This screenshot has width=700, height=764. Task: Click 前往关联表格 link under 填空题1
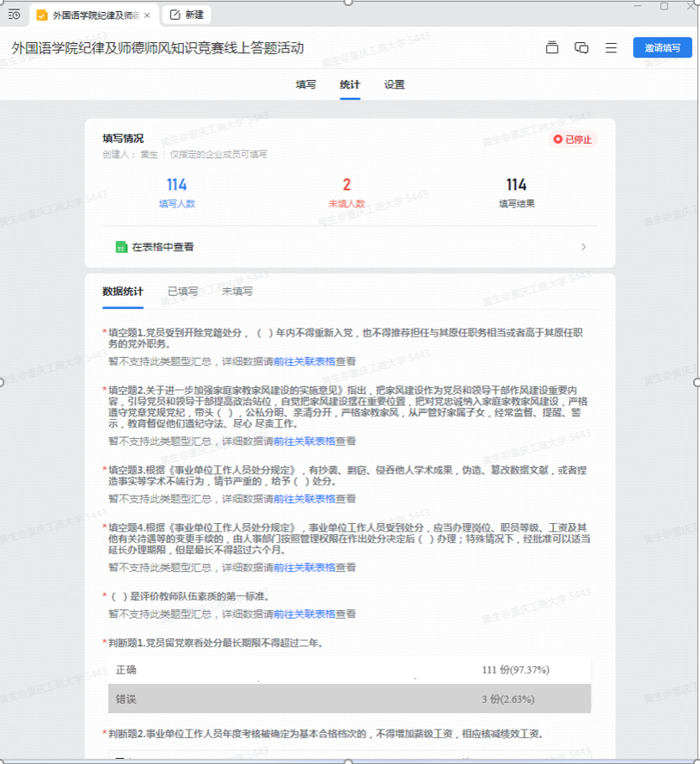pyautogui.click(x=304, y=361)
